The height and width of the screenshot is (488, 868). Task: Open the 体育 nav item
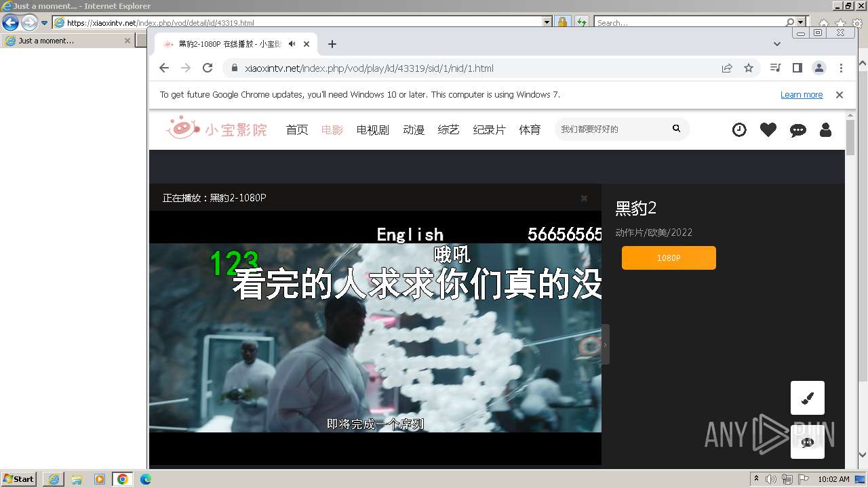coord(530,129)
